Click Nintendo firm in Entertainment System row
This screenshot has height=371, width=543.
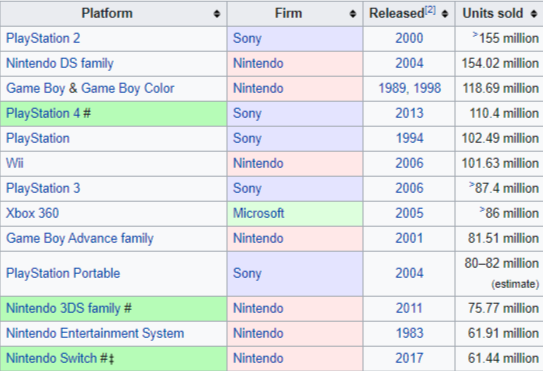coord(258,333)
